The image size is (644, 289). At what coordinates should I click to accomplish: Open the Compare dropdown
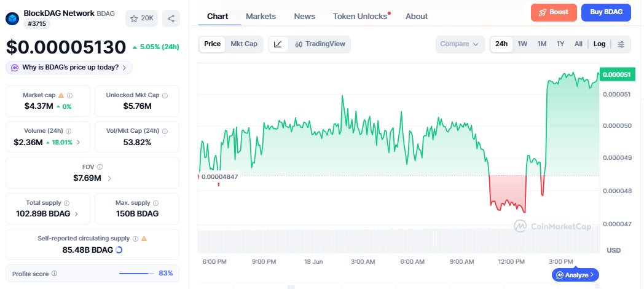pos(460,44)
